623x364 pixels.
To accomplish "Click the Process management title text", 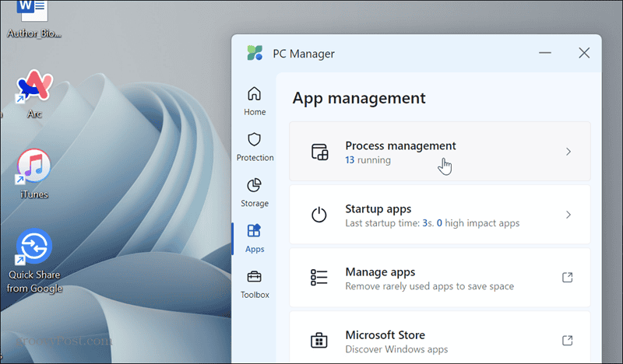I will 400,145.
